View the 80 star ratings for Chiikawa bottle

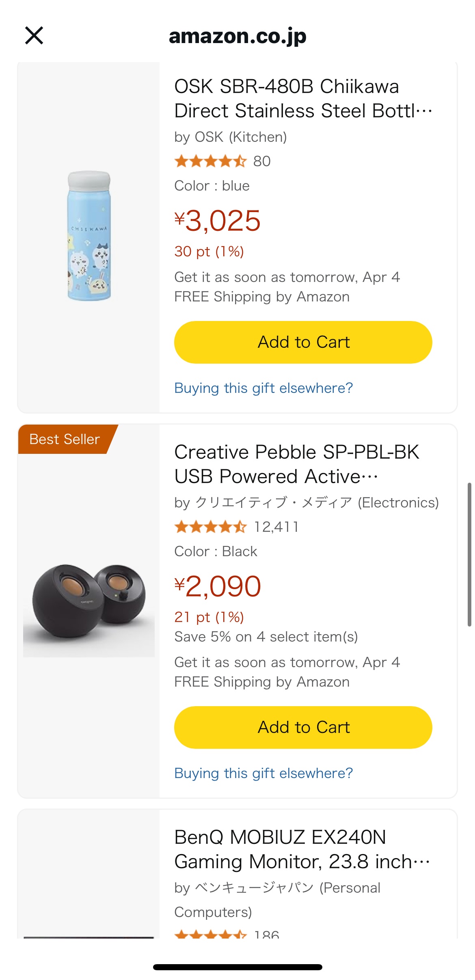click(222, 161)
